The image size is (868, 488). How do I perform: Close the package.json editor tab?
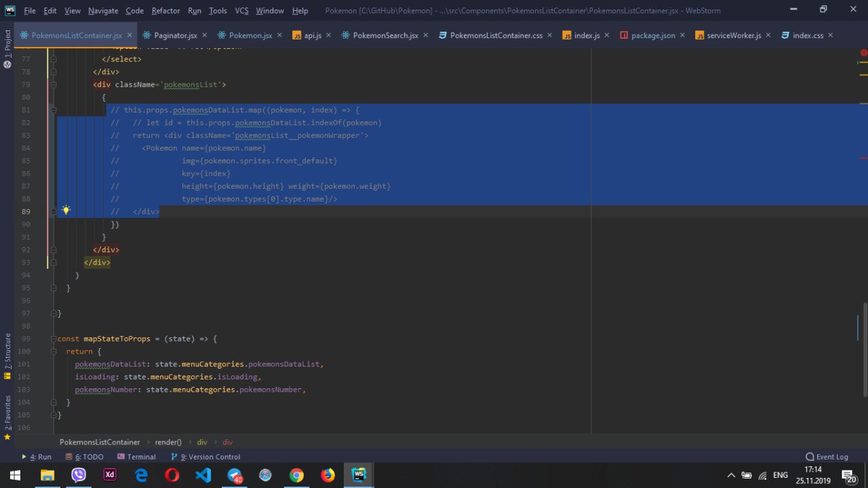pyautogui.click(x=682, y=35)
